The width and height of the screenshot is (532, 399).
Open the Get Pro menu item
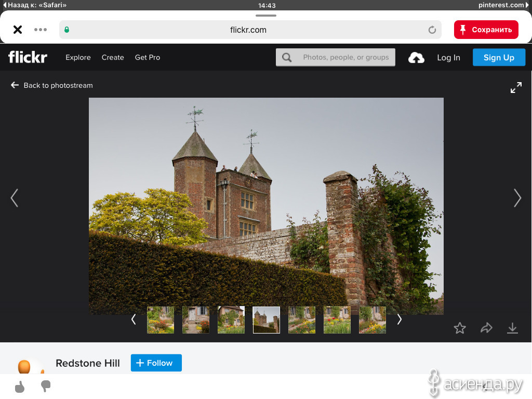(x=147, y=57)
